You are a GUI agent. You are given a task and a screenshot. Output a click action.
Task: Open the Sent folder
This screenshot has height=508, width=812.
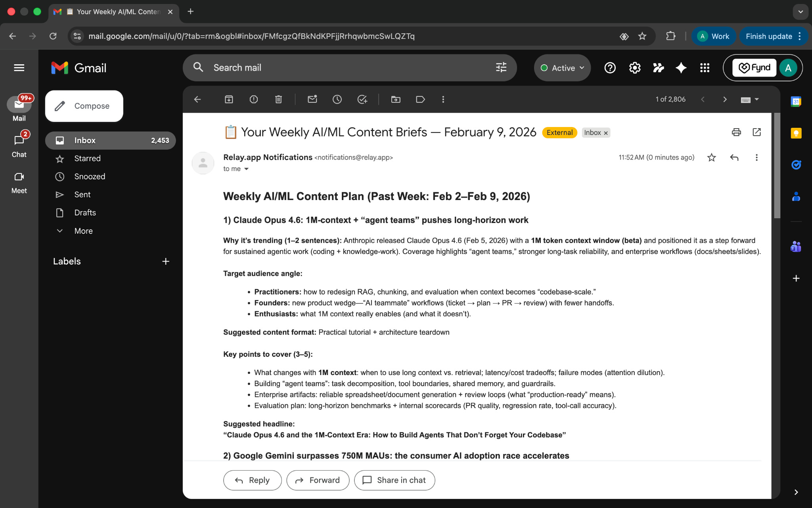[x=82, y=194]
